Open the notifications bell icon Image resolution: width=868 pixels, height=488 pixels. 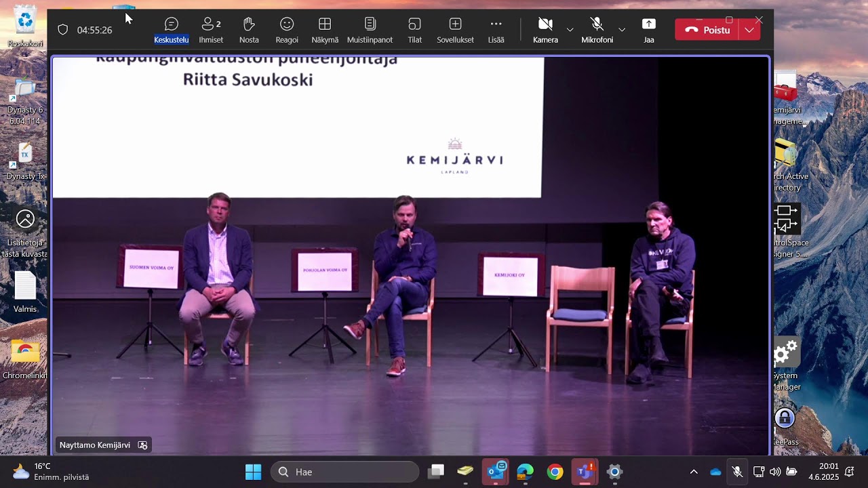coord(850,472)
